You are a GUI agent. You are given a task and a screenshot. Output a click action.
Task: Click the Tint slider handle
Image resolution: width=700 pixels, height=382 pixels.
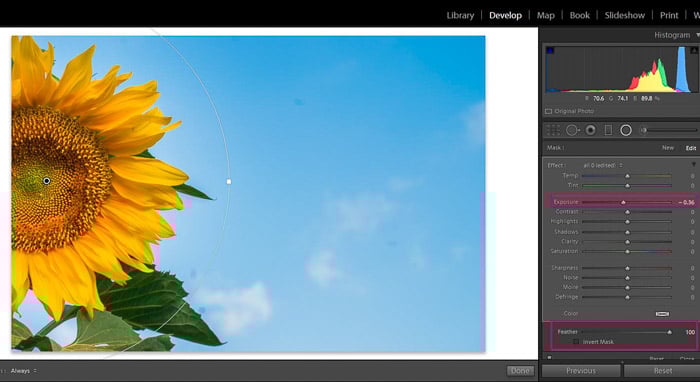(x=627, y=185)
